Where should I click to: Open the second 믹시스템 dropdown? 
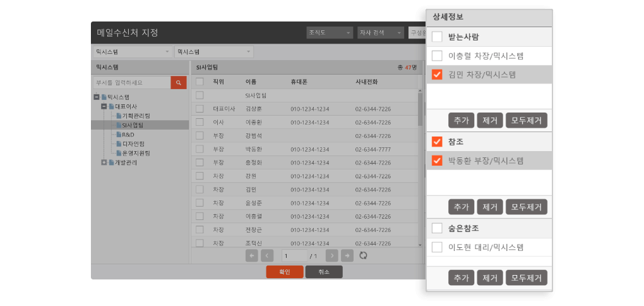(214, 52)
